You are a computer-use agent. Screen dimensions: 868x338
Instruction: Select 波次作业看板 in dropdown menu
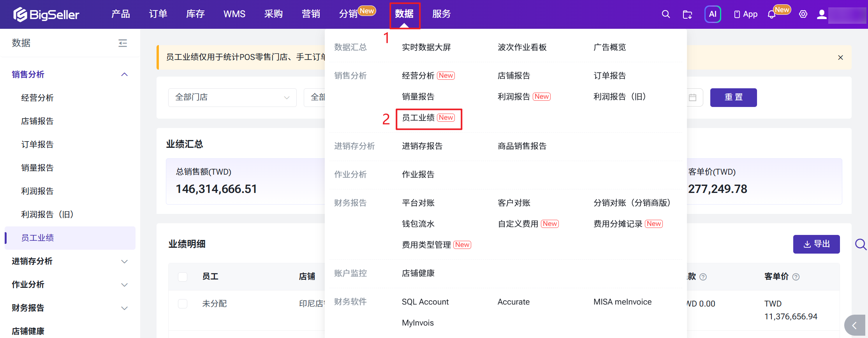[x=522, y=47]
